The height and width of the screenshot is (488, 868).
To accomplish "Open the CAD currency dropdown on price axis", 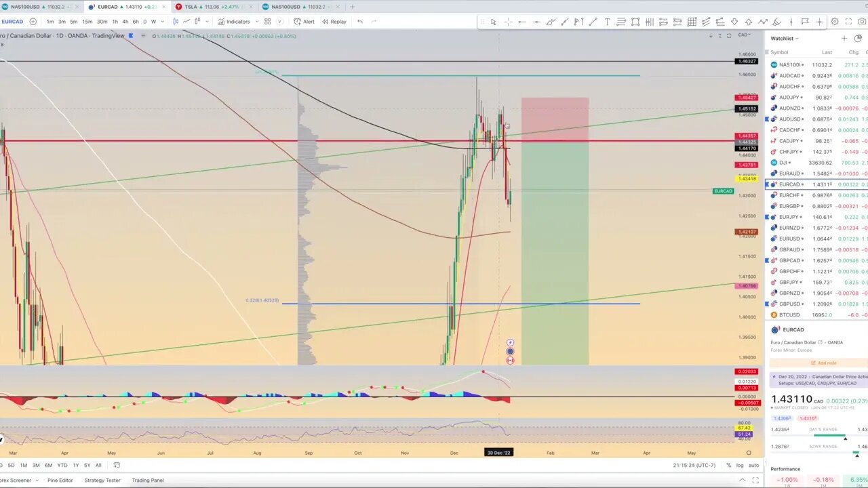I will [x=744, y=35].
